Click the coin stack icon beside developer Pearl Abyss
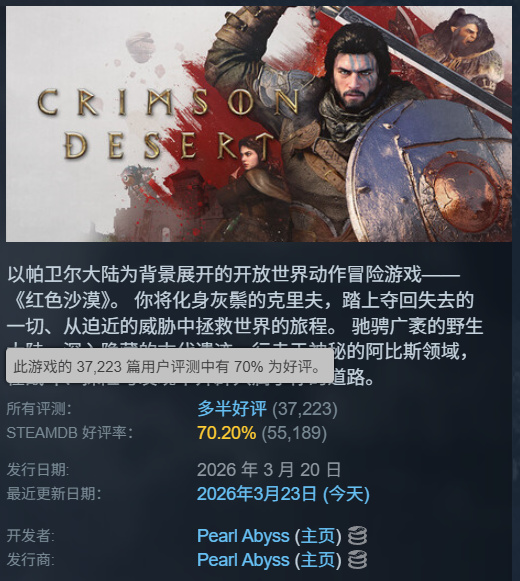The width and height of the screenshot is (520, 581). tap(357, 536)
